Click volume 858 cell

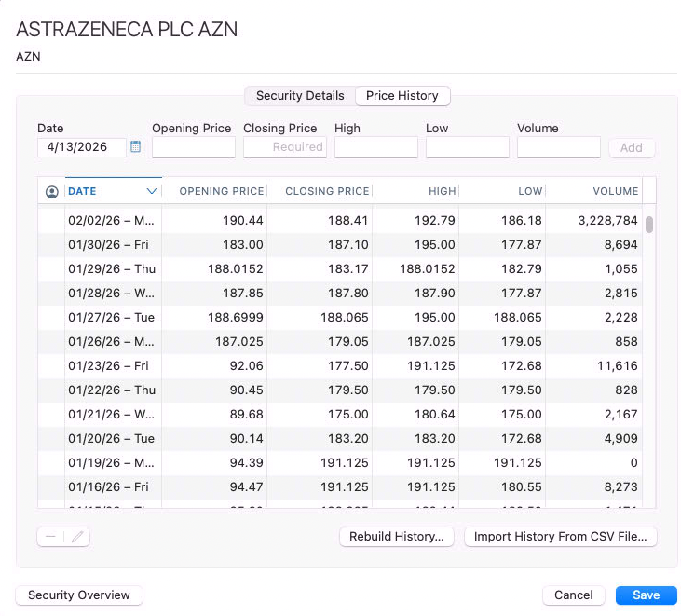pos(626,342)
